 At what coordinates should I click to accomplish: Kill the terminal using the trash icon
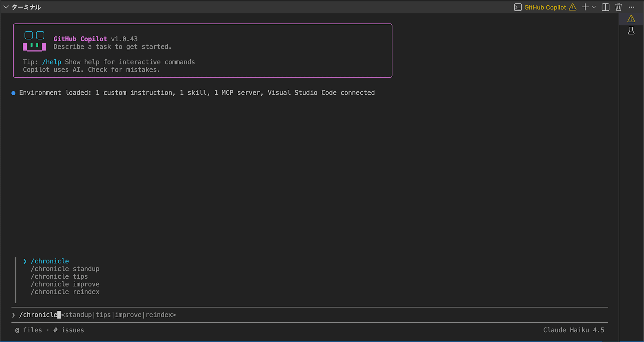(619, 7)
